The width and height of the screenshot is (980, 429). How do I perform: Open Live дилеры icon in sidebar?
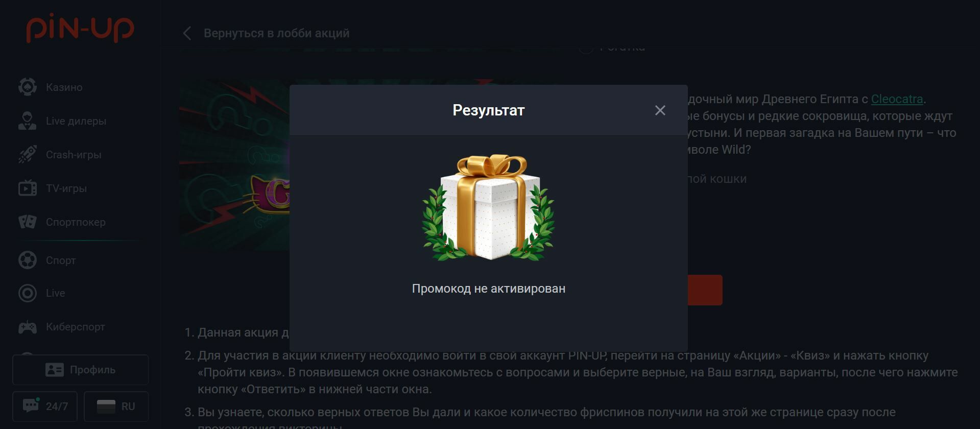click(x=28, y=121)
